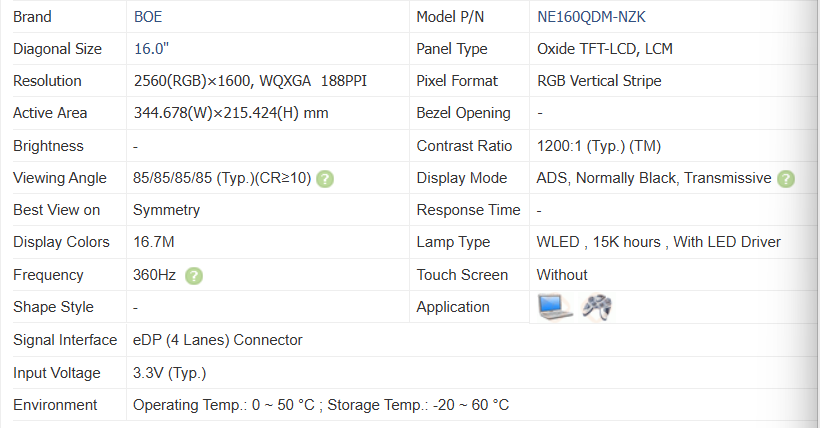The image size is (820, 428).
Task: Click the Touch Screen Without value
Action: [562, 275]
